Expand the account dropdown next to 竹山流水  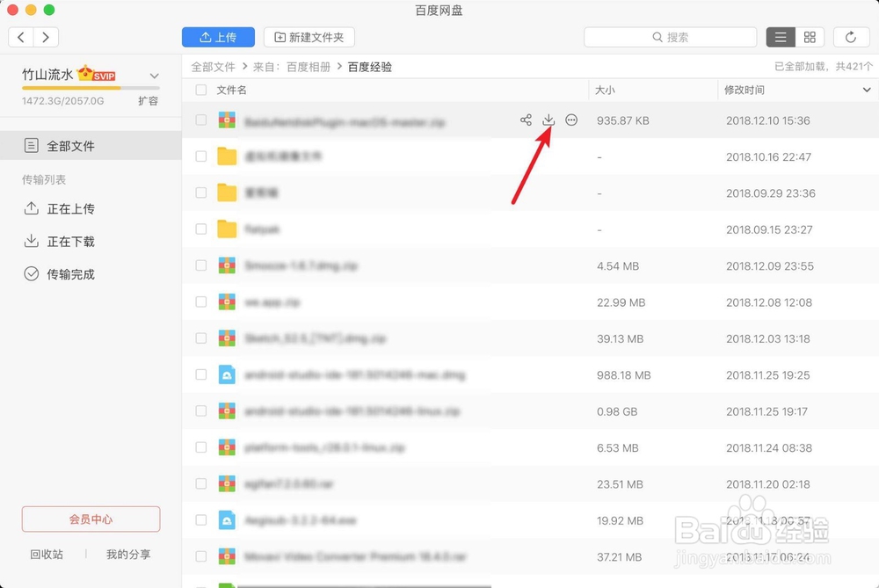click(x=154, y=76)
